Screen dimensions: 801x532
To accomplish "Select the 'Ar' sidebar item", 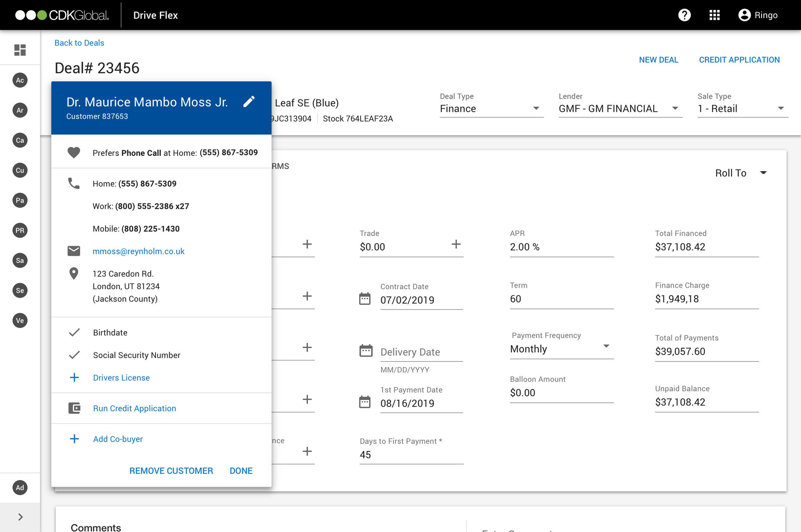I will click(20, 110).
